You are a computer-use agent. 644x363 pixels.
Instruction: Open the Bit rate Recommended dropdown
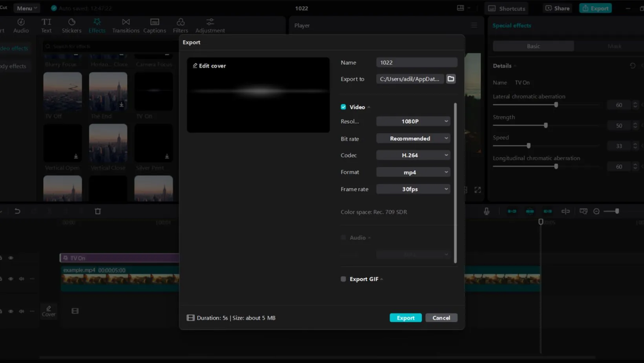coord(413,138)
